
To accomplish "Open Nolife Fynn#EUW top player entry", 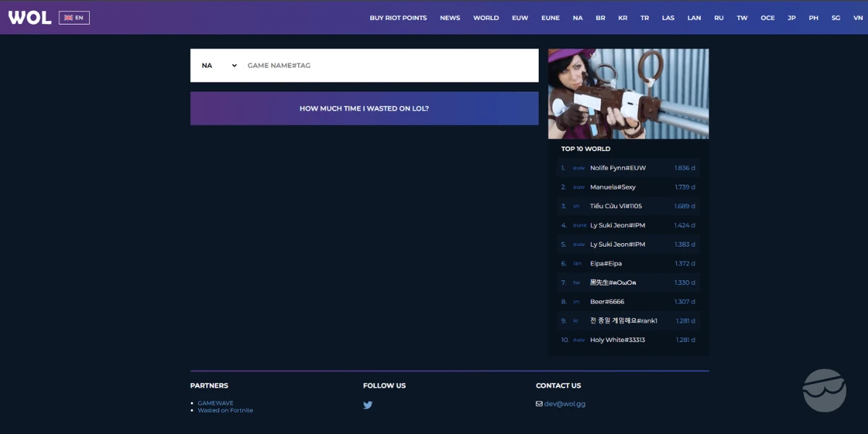I will tap(629, 168).
